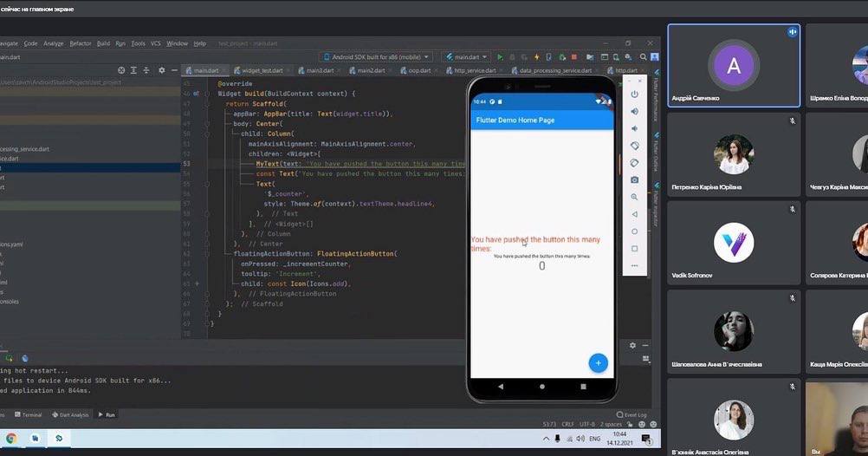Open the Dart Analysis tool window
Image resolution: width=868 pixels, height=456 pixels.
[70, 414]
